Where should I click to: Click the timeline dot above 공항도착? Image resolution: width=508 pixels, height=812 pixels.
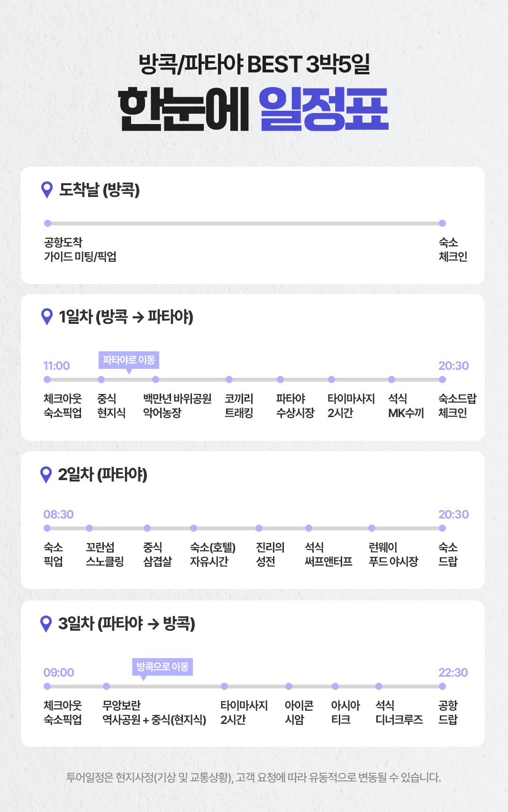[47, 223]
